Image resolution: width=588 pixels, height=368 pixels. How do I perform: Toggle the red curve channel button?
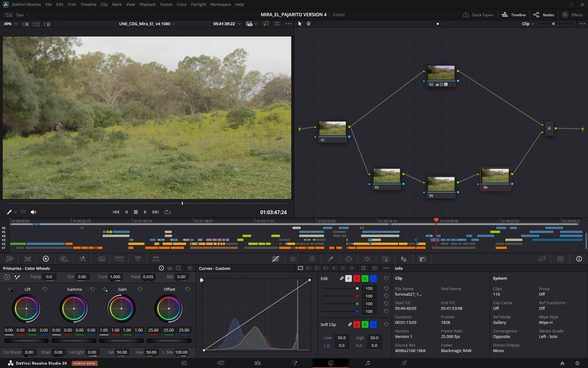pyautogui.click(x=356, y=278)
